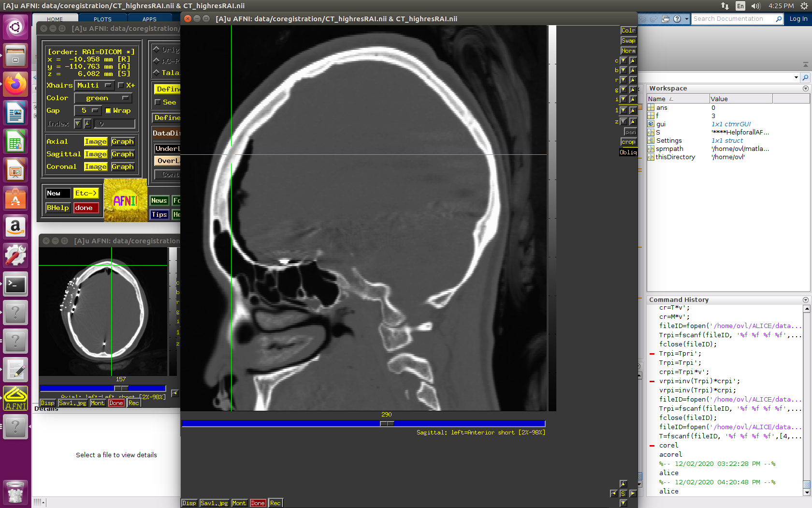Select the spmpath variable in Workspace

[669, 149]
